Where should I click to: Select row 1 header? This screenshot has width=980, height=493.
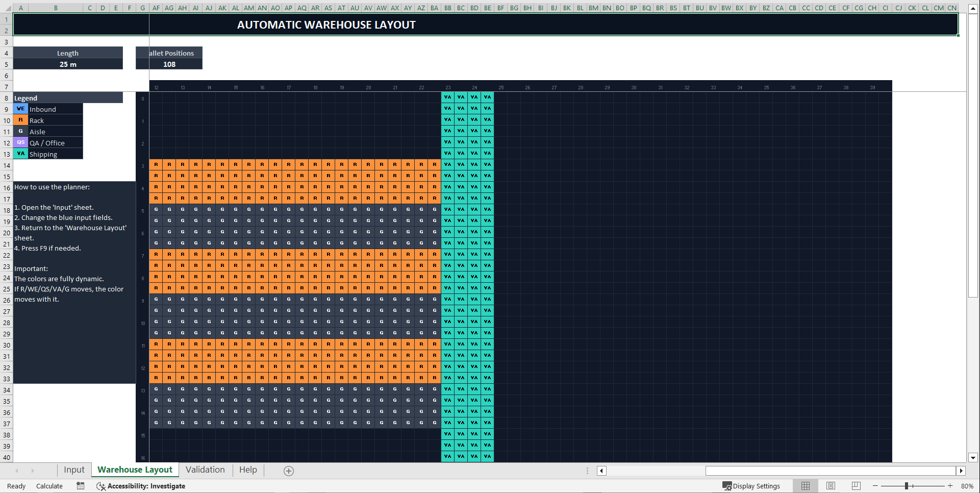pos(6,19)
